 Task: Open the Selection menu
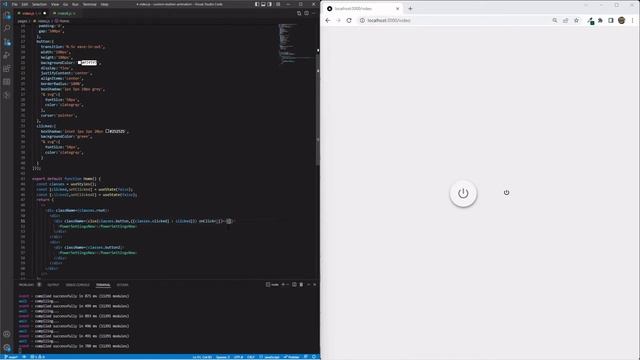click(x=40, y=4)
